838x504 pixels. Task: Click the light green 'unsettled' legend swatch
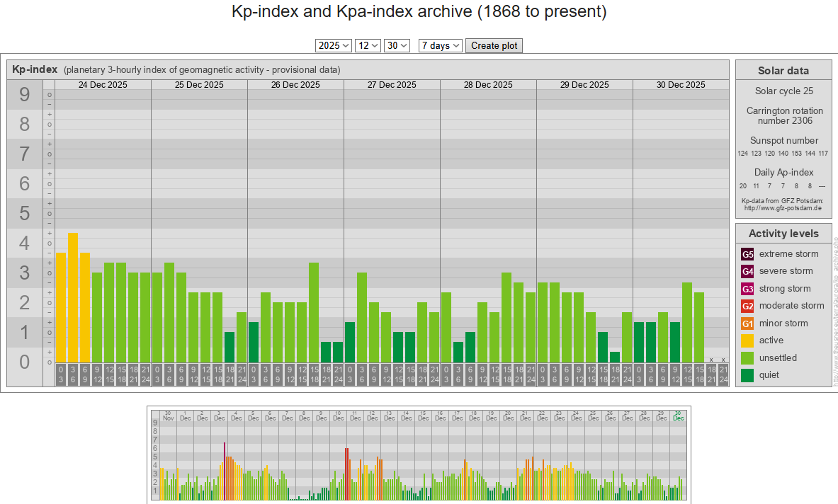tap(747, 358)
